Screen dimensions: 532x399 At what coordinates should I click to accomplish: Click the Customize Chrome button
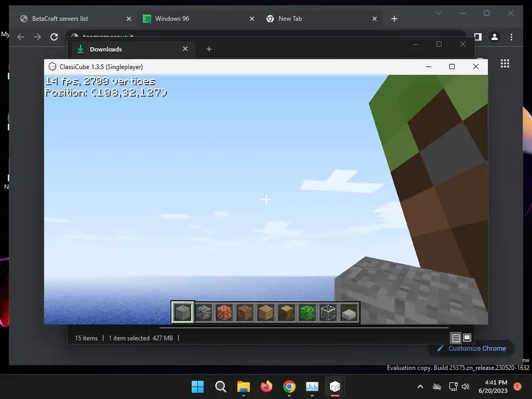[x=472, y=349]
